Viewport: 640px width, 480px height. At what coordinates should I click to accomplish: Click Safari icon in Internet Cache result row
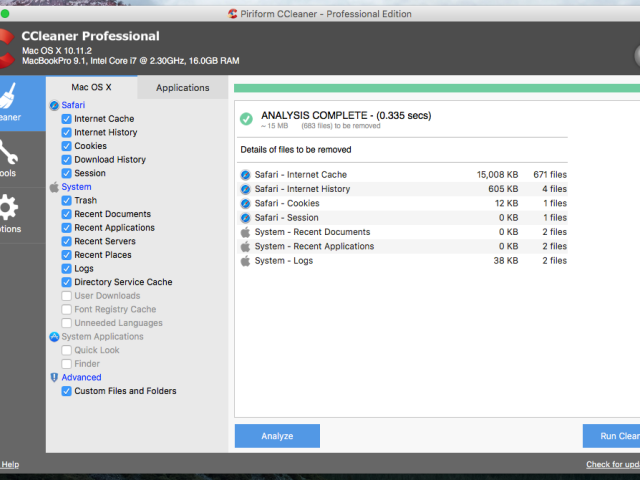tap(245, 175)
